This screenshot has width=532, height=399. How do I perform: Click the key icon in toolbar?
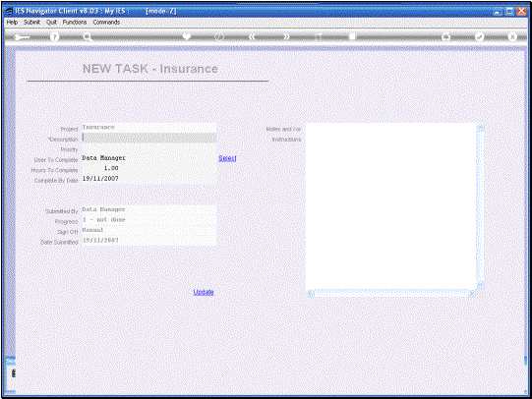click(x=22, y=37)
